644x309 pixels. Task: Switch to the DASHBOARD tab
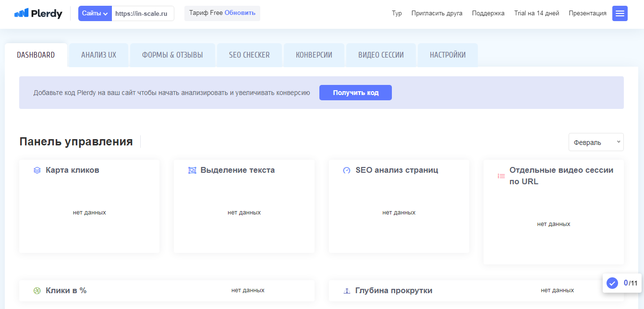pyautogui.click(x=36, y=55)
